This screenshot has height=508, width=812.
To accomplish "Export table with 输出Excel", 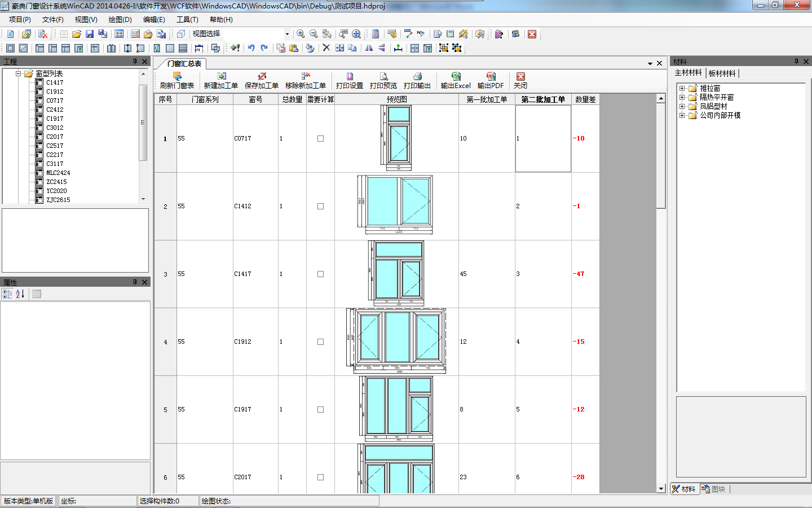I will (456, 81).
